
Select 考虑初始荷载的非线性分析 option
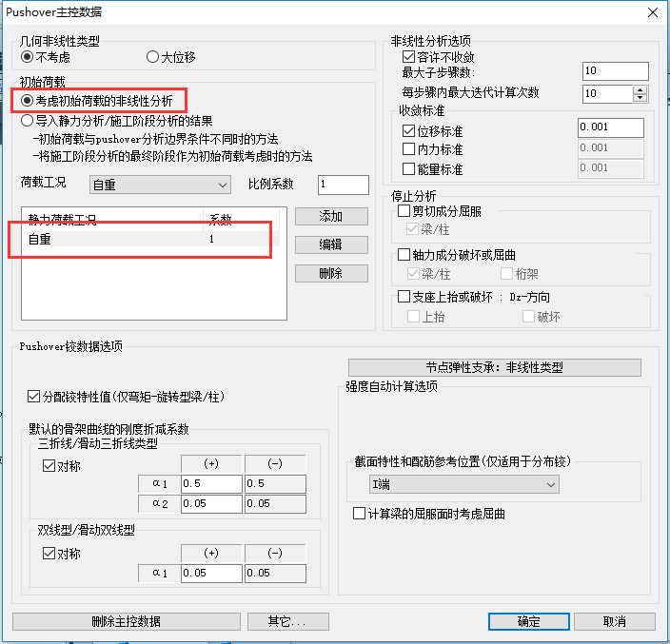pos(28,100)
